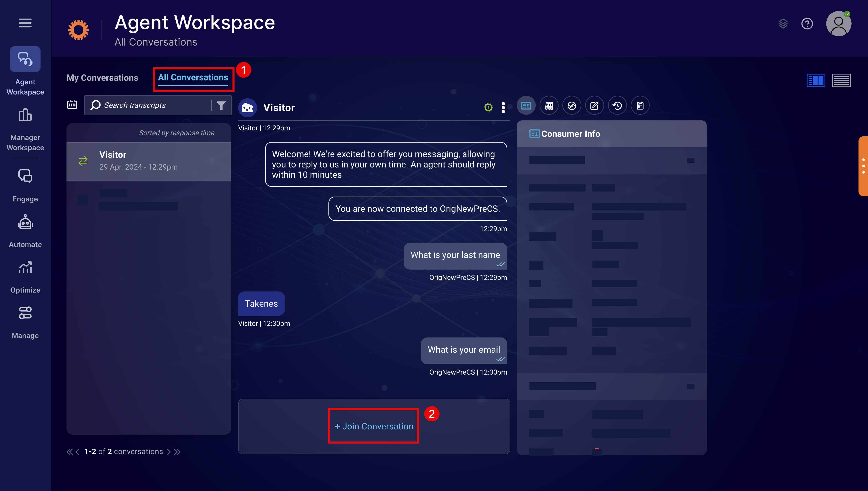Screen dimensions: 868x491
Task: Open the Engage section
Action: point(25,185)
